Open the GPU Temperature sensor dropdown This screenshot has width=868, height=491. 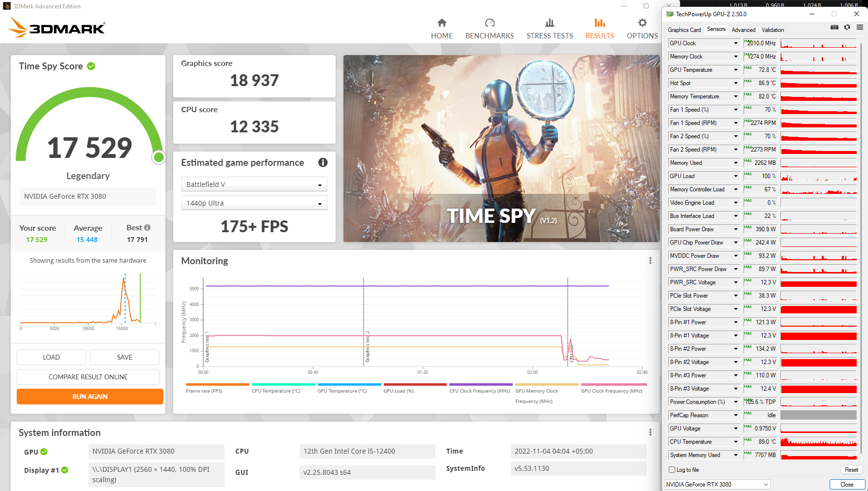[736, 70]
